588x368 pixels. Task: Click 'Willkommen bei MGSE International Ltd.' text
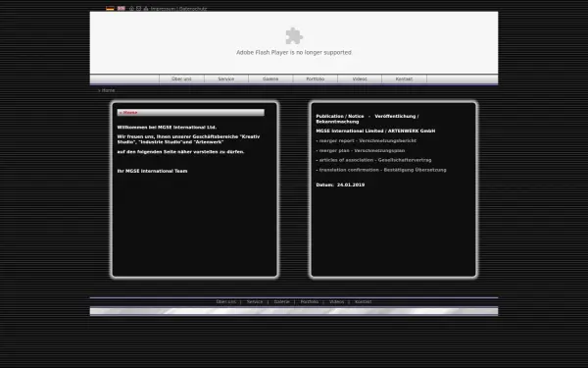pyautogui.click(x=167, y=128)
